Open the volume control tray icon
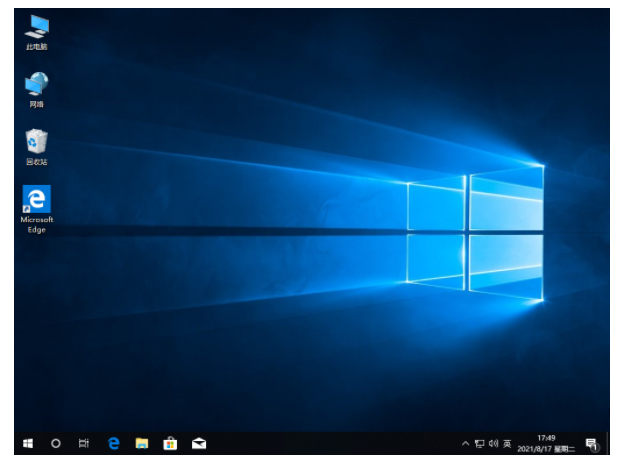The image size is (640, 466). [493, 444]
